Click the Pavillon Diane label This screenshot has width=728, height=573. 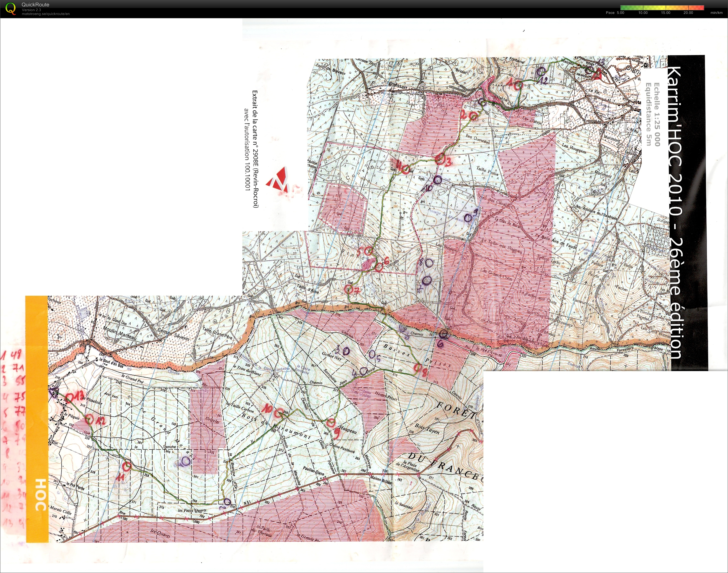click(x=314, y=471)
